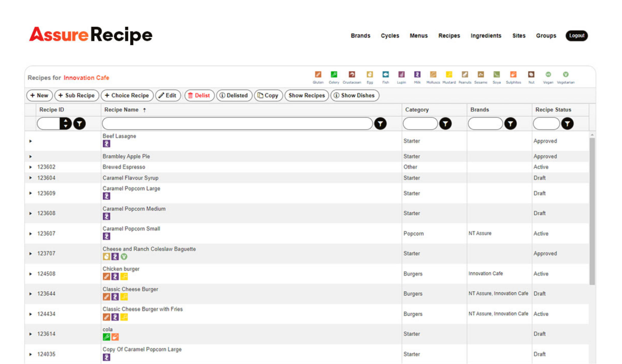Click the celery icon under cola
This screenshot has height=364, width=622.
(x=107, y=337)
